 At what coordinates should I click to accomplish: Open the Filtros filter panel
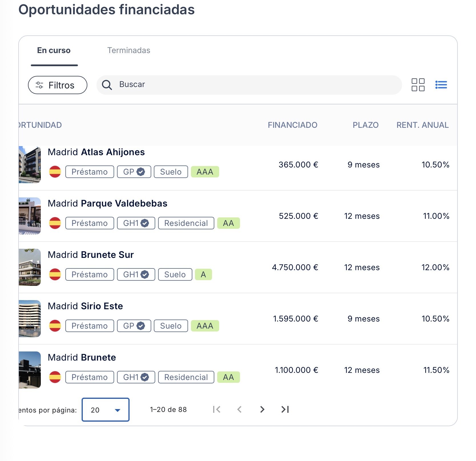[57, 85]
